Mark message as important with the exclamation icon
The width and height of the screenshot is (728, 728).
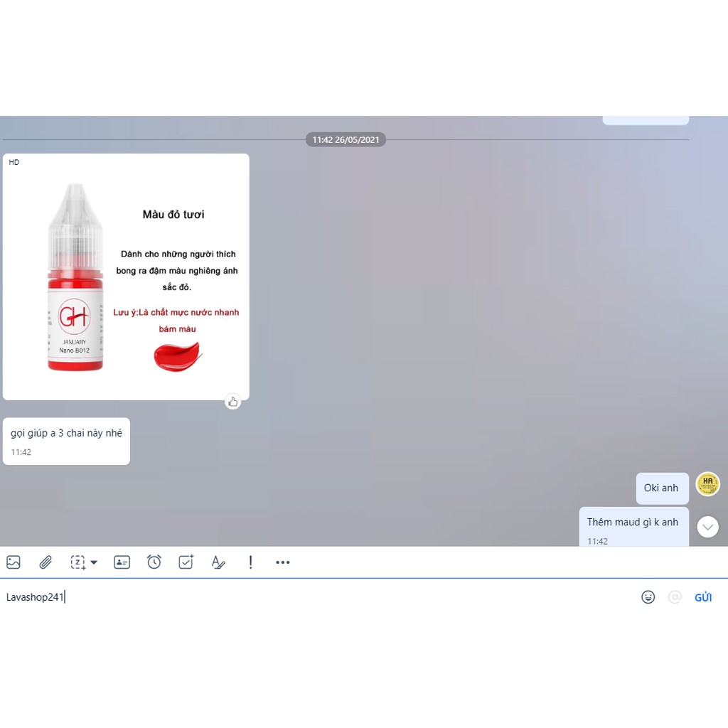250,562
